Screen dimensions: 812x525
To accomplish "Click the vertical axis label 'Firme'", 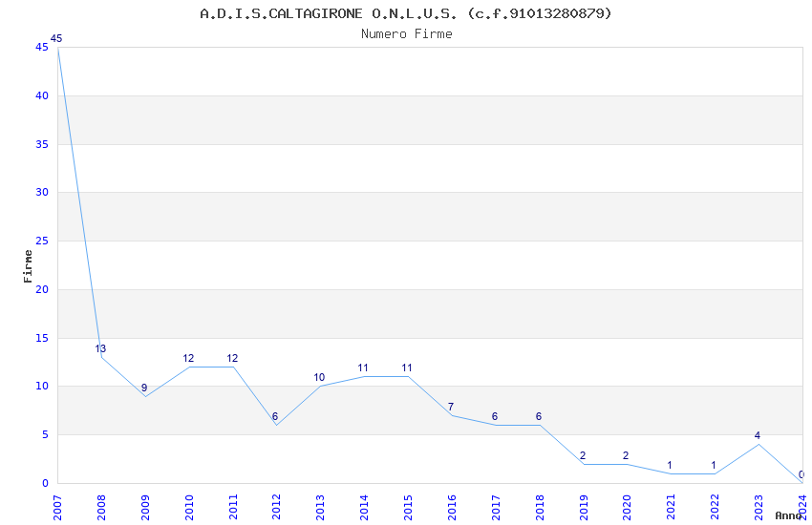I will coord(28,266).
